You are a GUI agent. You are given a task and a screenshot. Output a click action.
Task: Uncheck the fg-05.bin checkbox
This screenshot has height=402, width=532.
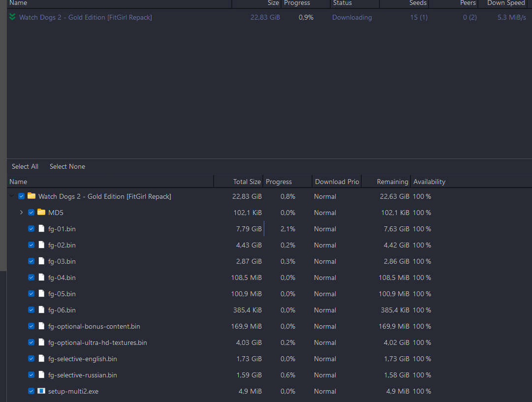click(31, 294)
